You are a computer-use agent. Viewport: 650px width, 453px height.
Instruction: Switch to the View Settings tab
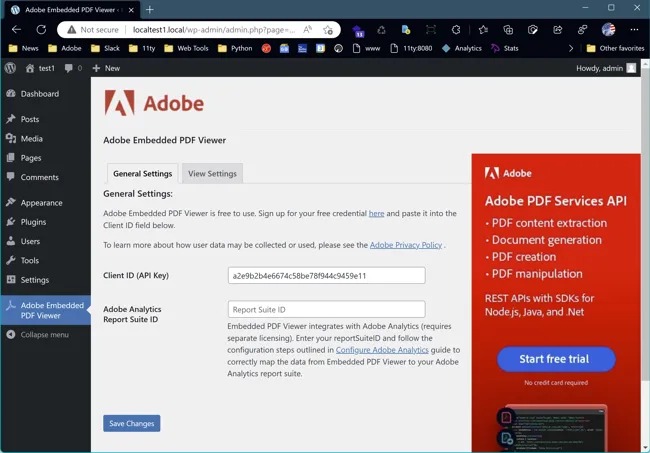click(x=212, y=174)
